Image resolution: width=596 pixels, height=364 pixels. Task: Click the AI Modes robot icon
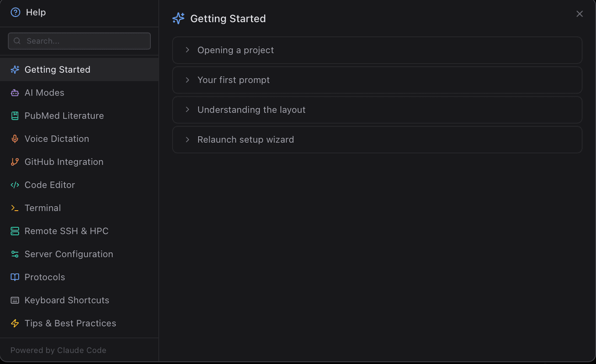click(15, 93)
